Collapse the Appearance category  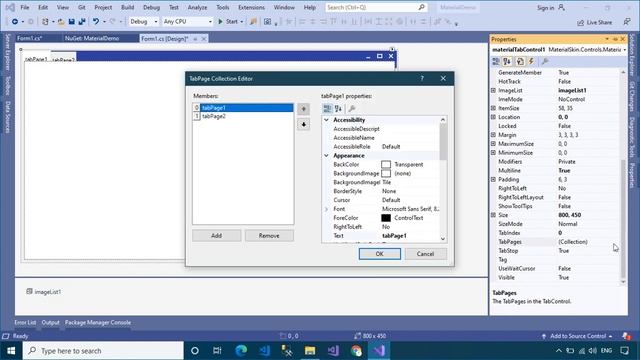[327, 156]
